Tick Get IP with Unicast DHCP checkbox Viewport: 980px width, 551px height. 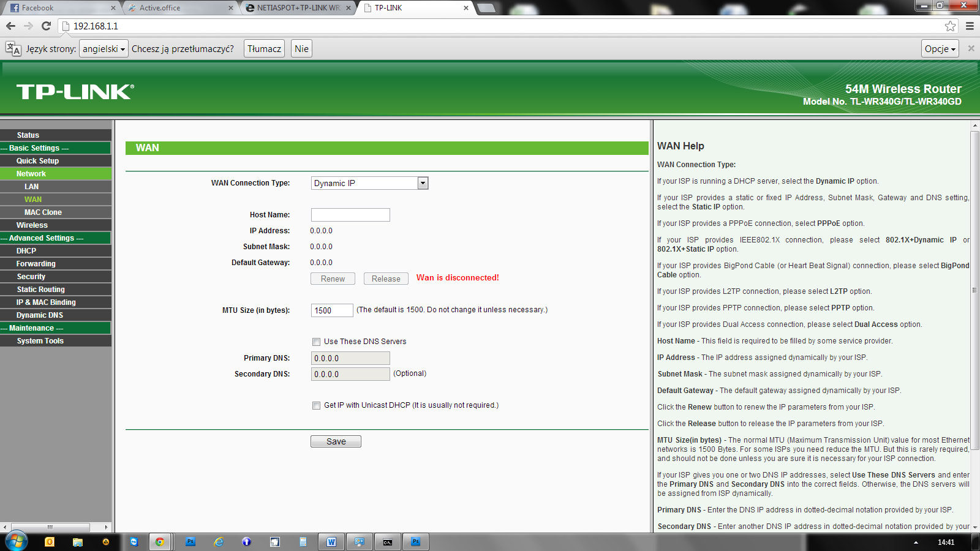click(317, 405)
